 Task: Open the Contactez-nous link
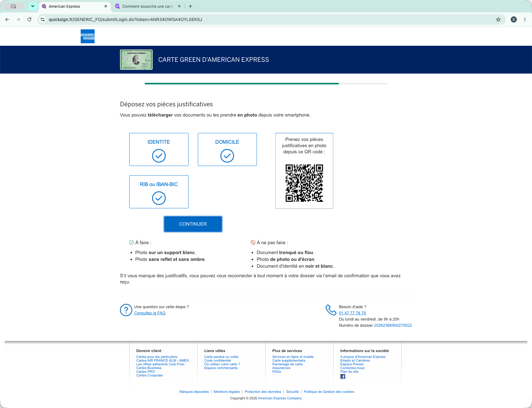352,368
